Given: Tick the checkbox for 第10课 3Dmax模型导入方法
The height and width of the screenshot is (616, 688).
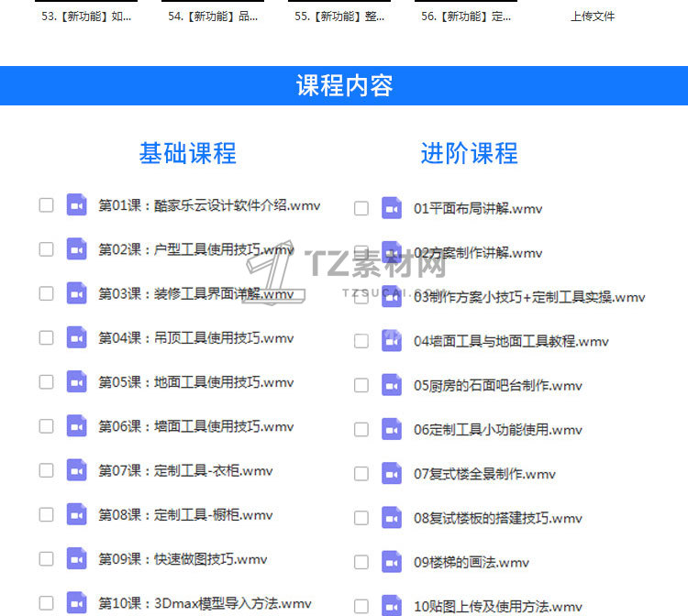Looking at the screenshot, I should (46, 603).
